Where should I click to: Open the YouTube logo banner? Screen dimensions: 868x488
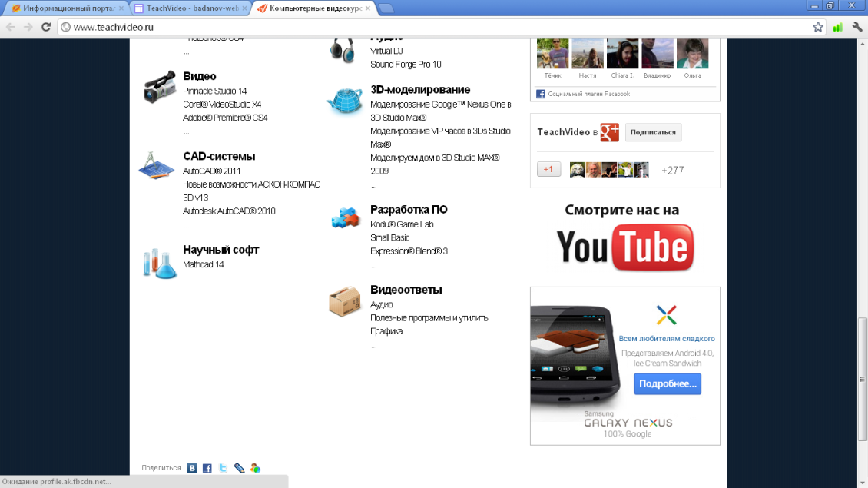(x=625, y=247)
